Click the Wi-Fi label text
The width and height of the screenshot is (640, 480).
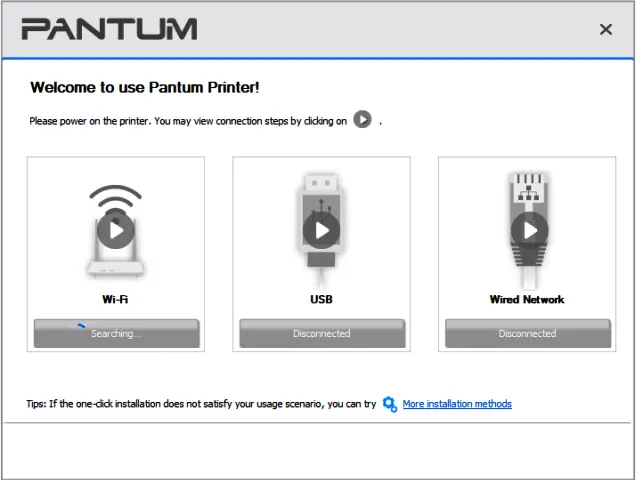click(115, 299)
